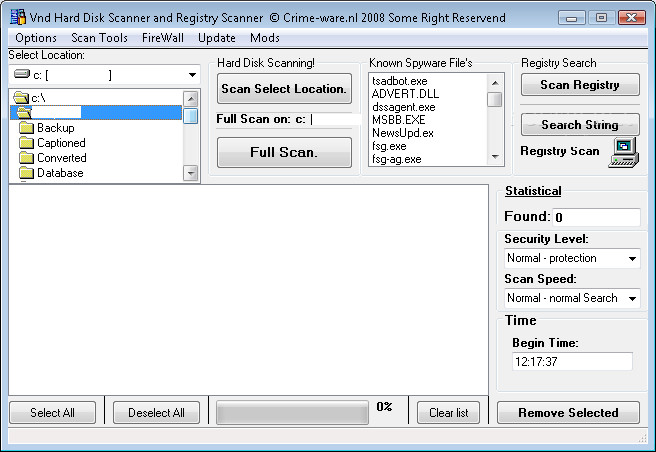
Task: Open the Scan Speed dropdown
Action: [x=632, y=298]
